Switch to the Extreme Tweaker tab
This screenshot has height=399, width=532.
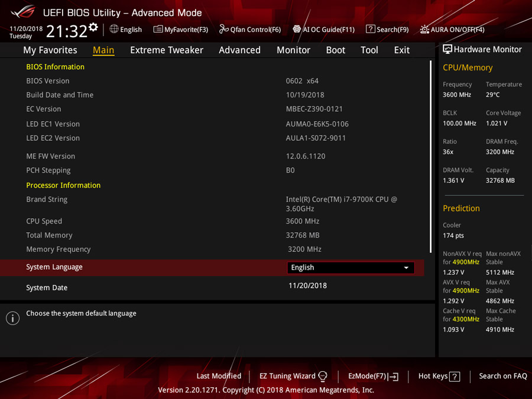click(167, 50)
